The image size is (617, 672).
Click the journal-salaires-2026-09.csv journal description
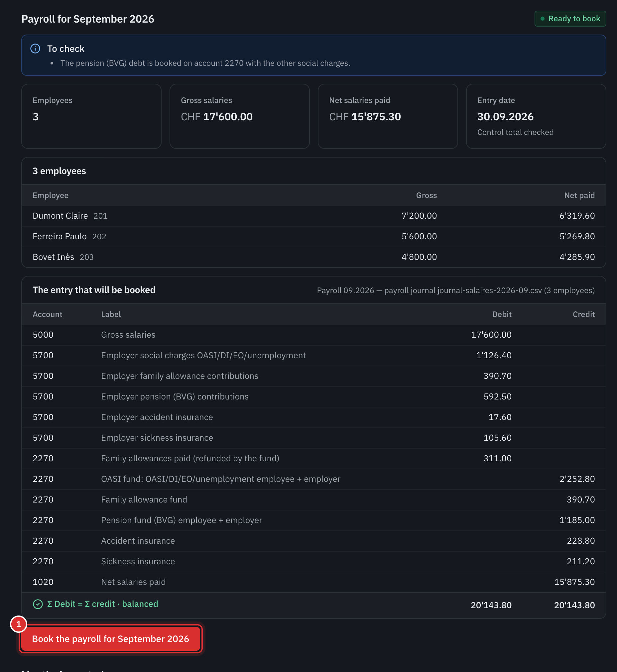pos(456,290)
